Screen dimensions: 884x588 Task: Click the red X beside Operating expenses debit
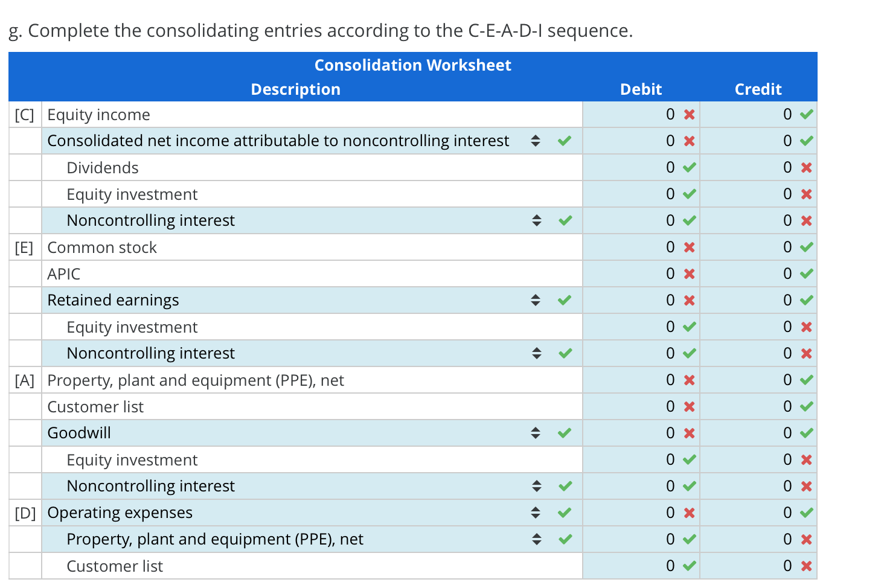[x=690, y=513]
